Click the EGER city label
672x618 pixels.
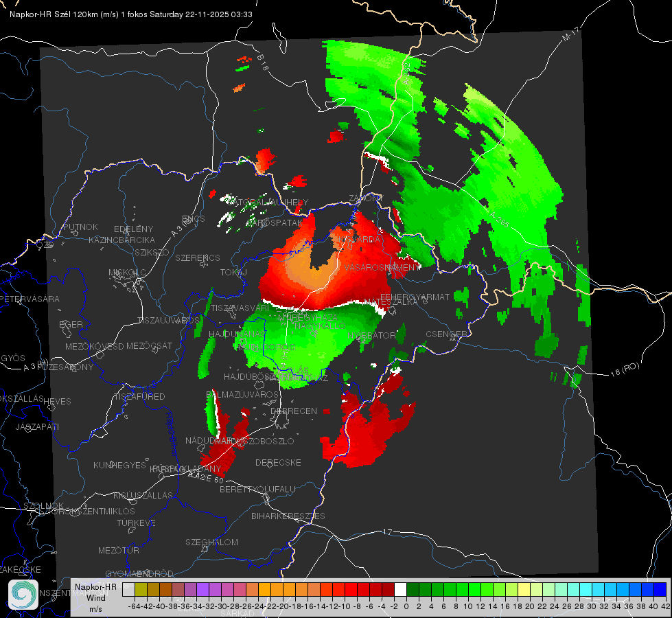(71, 324)
